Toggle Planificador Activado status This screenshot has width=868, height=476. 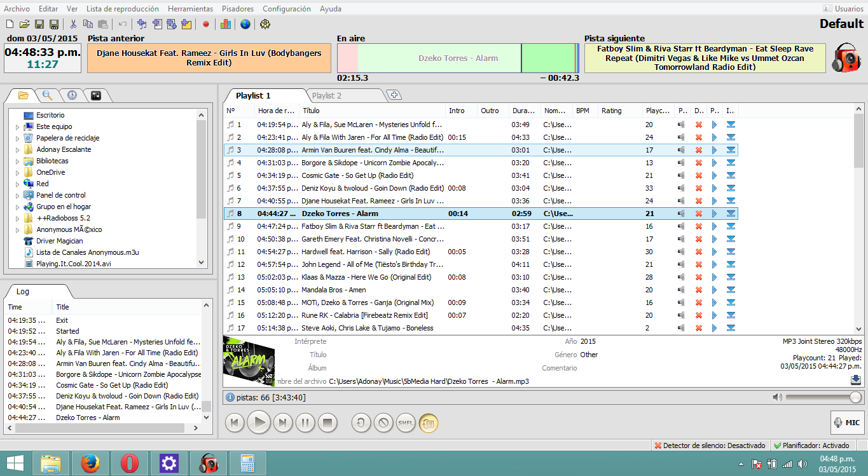point(811,445)
